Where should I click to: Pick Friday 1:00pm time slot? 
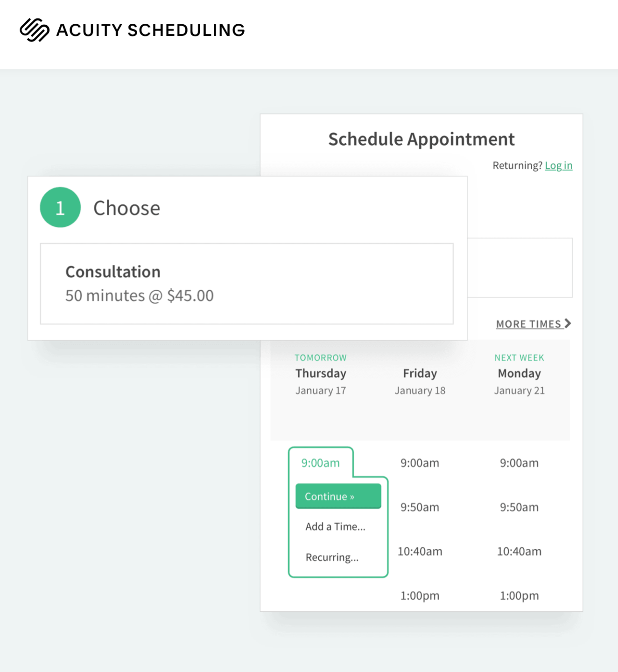point(420,595)
